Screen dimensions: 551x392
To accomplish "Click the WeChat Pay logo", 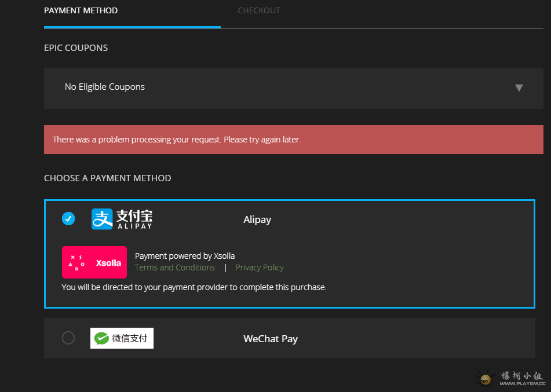I will pos(122,338).
